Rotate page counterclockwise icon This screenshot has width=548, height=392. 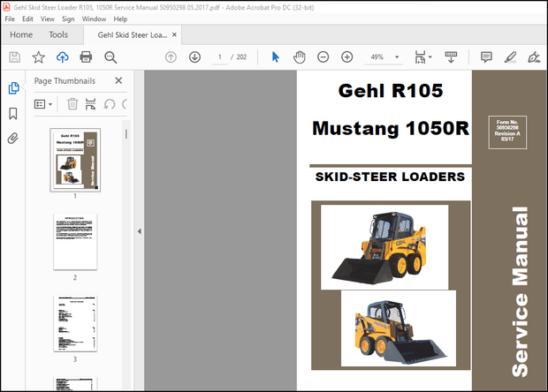click(x=110, y=104)
